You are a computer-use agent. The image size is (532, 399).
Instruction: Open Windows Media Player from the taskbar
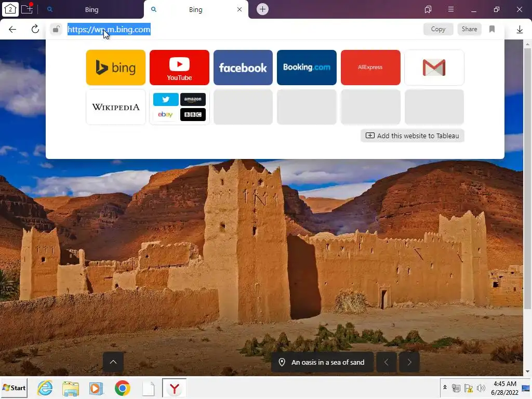(96, 388)
